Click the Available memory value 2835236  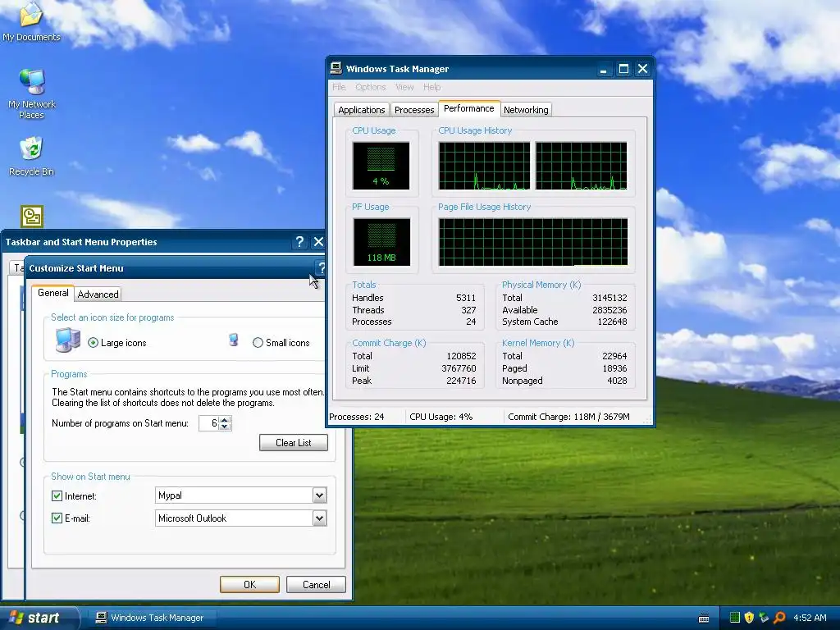click(609, 309)
